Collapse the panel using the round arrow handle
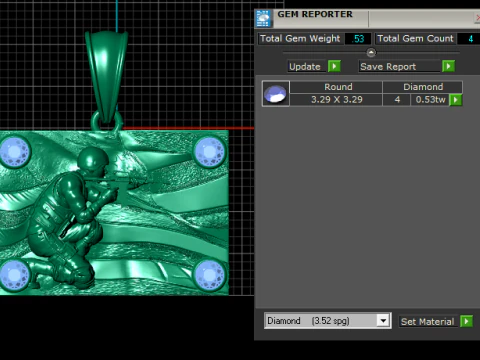480x360 pixels. [x=371, y=53]
